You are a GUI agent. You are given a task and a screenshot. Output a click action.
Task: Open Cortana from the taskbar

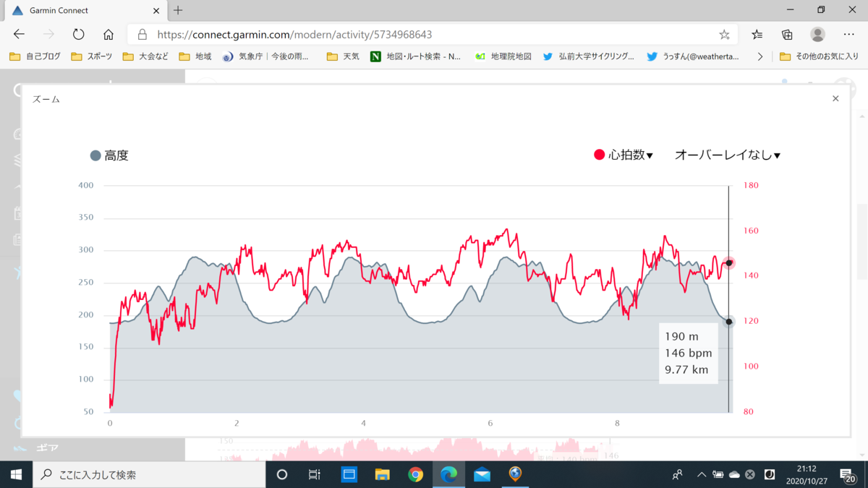[282, 474]
